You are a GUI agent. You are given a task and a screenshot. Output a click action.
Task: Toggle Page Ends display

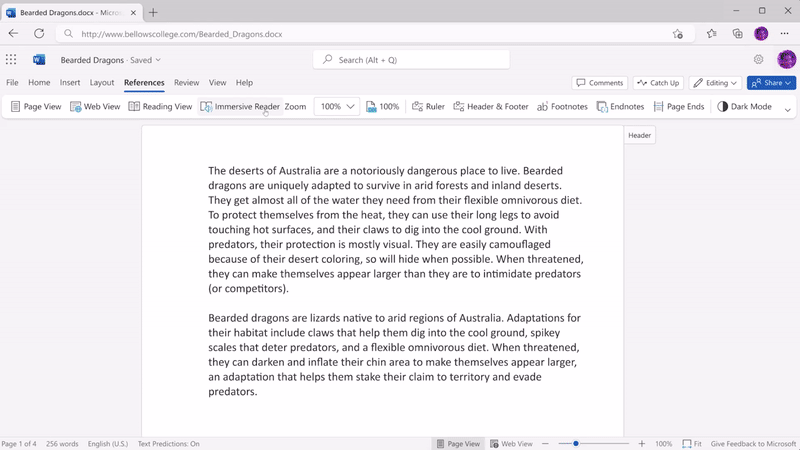click(x=679, y=107)
